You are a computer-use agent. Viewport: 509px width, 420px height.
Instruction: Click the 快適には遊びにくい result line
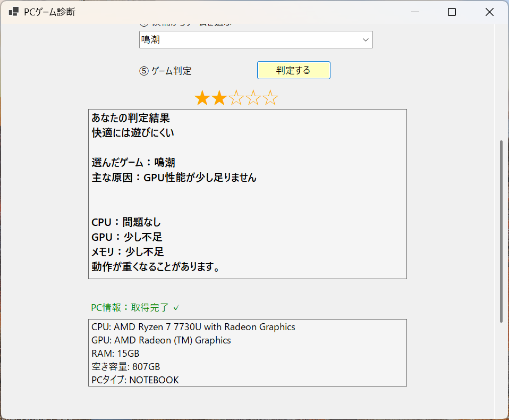point(133,133)
